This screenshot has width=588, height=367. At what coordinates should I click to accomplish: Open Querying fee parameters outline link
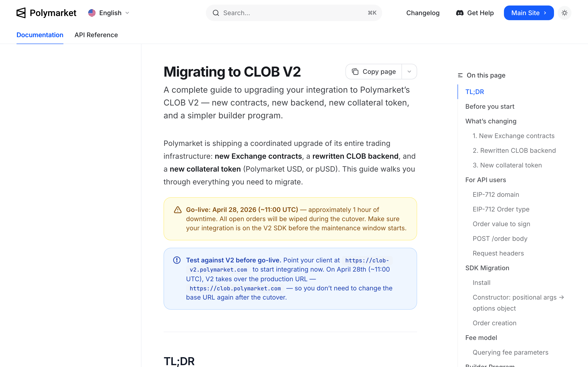coord(510,352)
